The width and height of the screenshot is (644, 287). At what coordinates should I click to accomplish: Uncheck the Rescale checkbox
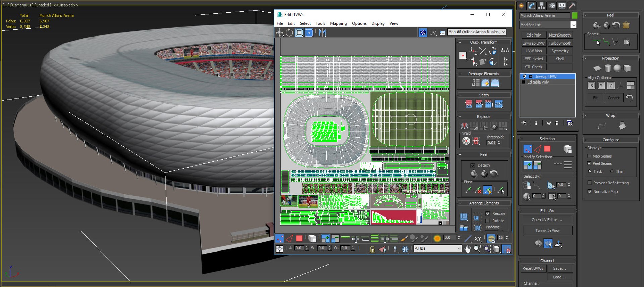pos(488,213)
